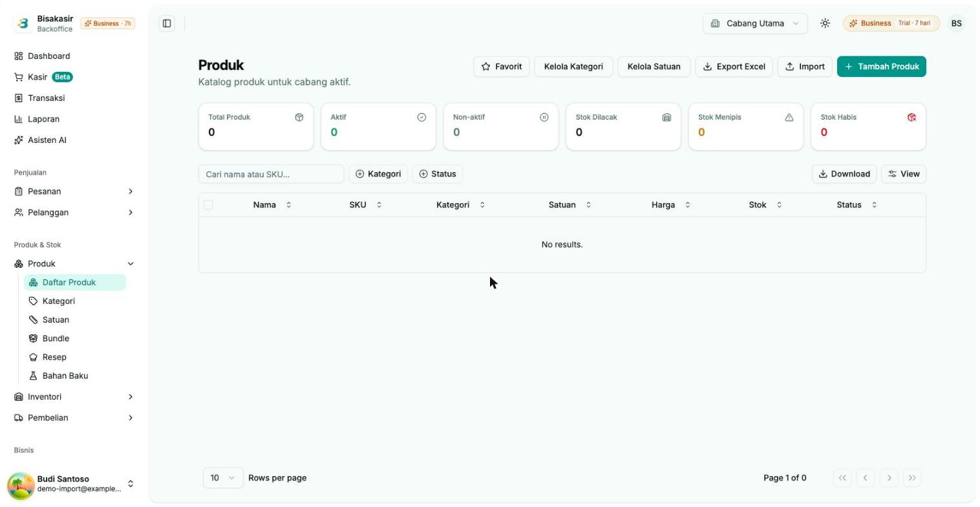Expand the Pembelian menu

(x=74, y=418)
